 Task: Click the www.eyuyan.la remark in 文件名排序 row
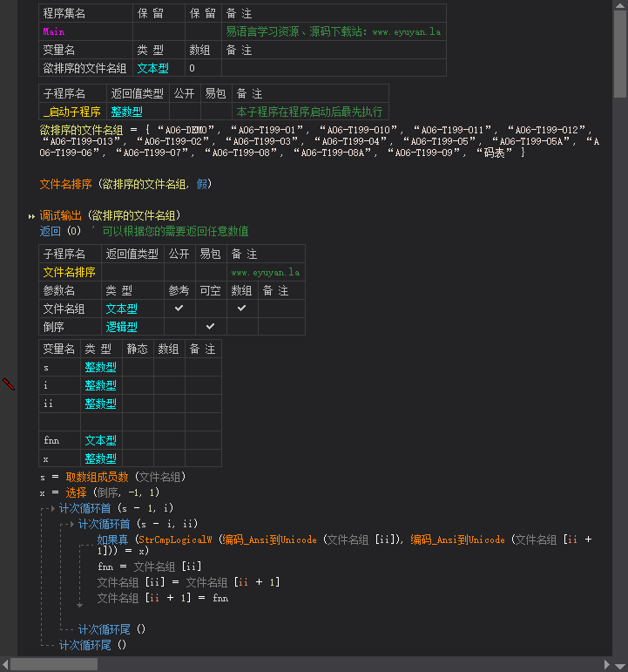click(266, 273)
